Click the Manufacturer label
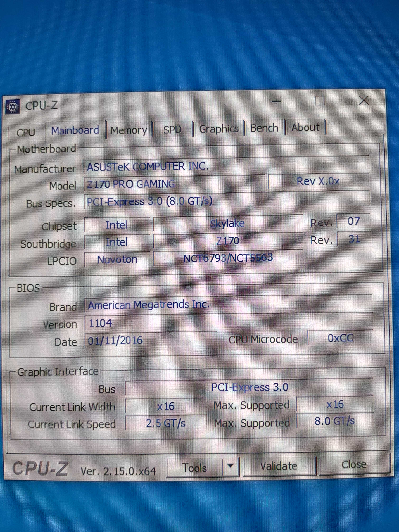Screen dimensions: 399x532 point(45,169)
